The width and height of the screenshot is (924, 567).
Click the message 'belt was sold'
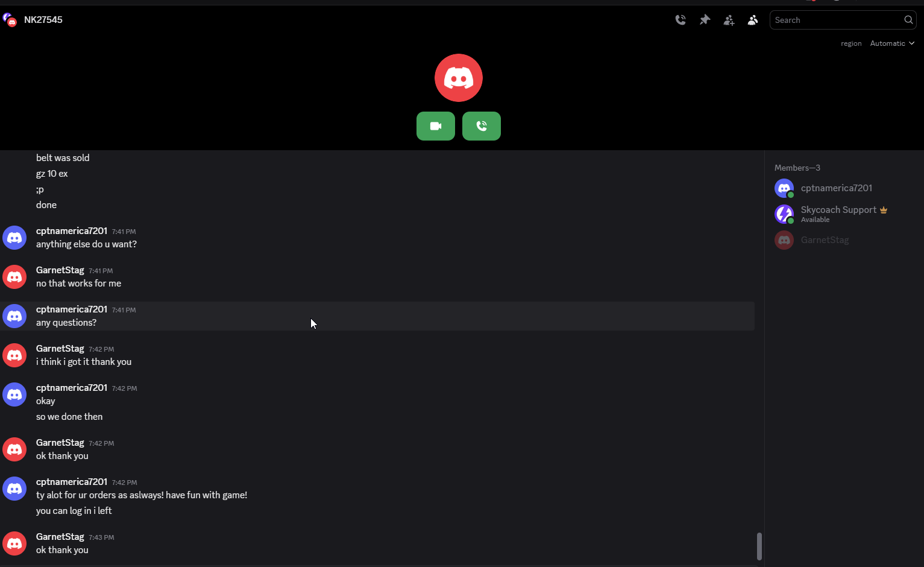pyautogui.click(x=63, y=158)
